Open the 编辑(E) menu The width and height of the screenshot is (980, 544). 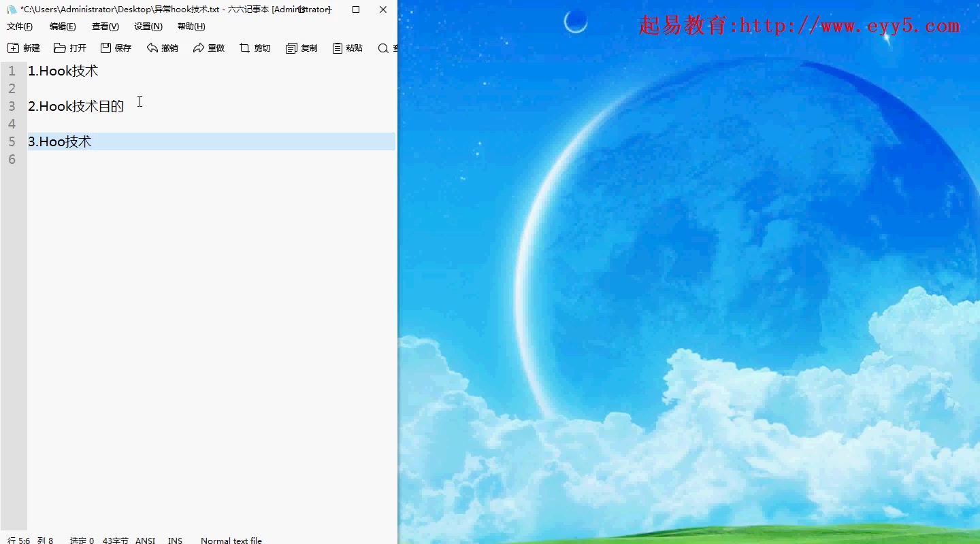pos(63,27)
